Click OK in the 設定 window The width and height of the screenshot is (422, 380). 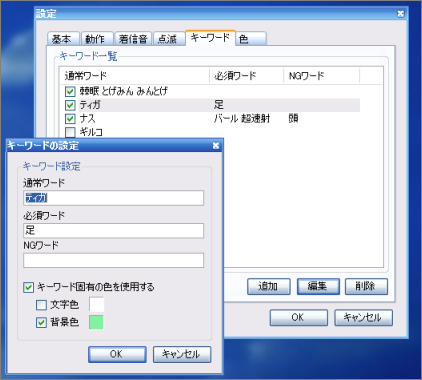click(x=299, y=317)
